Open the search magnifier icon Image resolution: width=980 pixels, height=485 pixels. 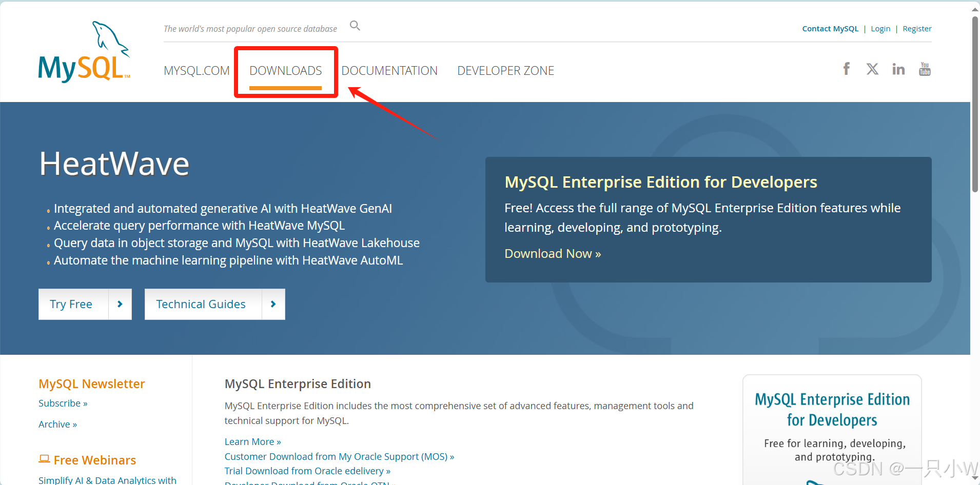pos(355,26)
